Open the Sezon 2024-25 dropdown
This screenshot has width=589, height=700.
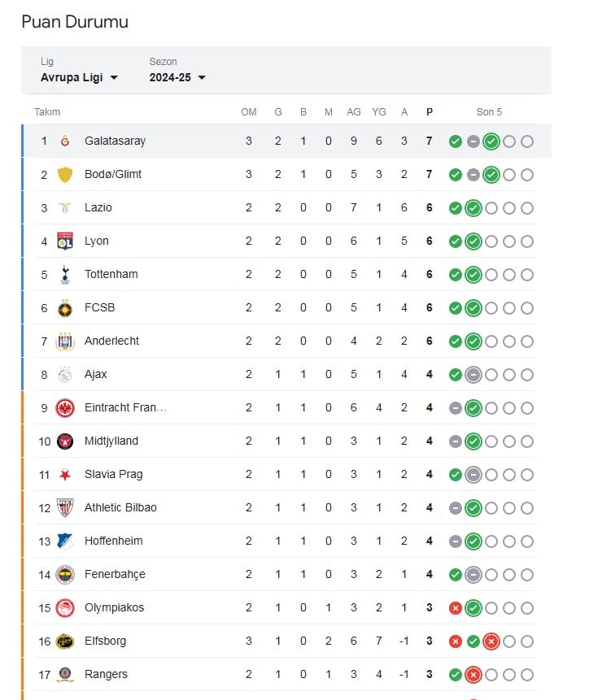click(177, 77)
